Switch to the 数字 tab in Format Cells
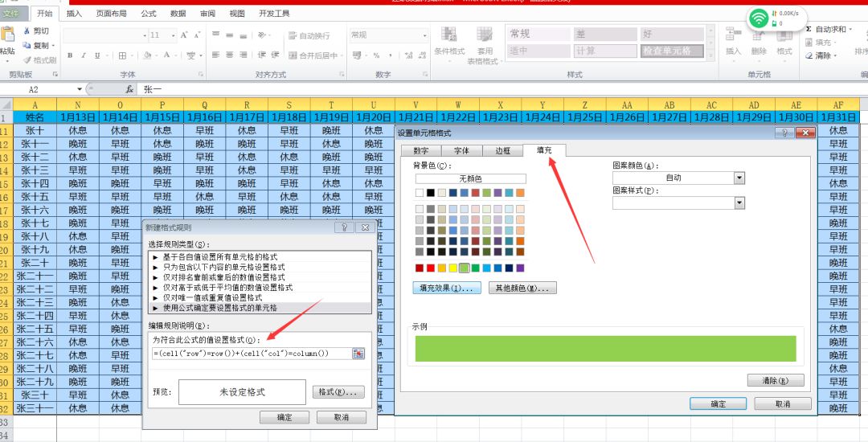Image resolution: width=868 pixels, height=442 pixels. pyautogui.click(x=419, y=151)
